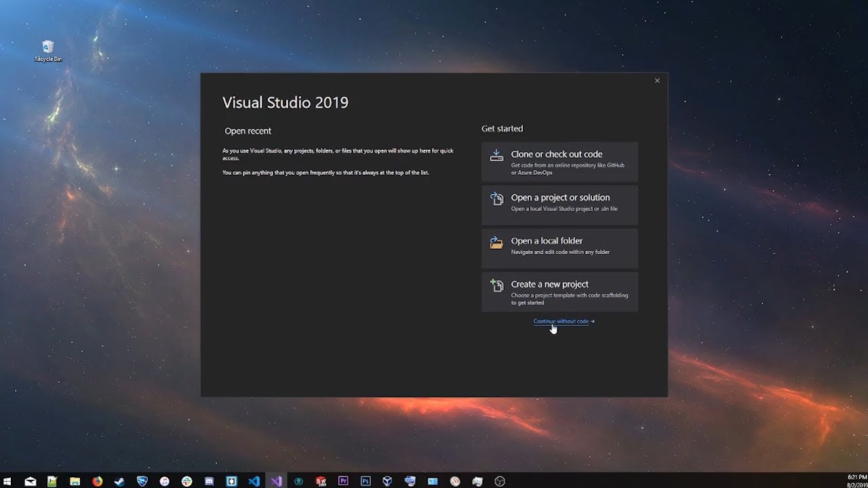This screenshot has height=488, width=868.
Task: Open VirtualBox from the taskbar
Action: 388,481
